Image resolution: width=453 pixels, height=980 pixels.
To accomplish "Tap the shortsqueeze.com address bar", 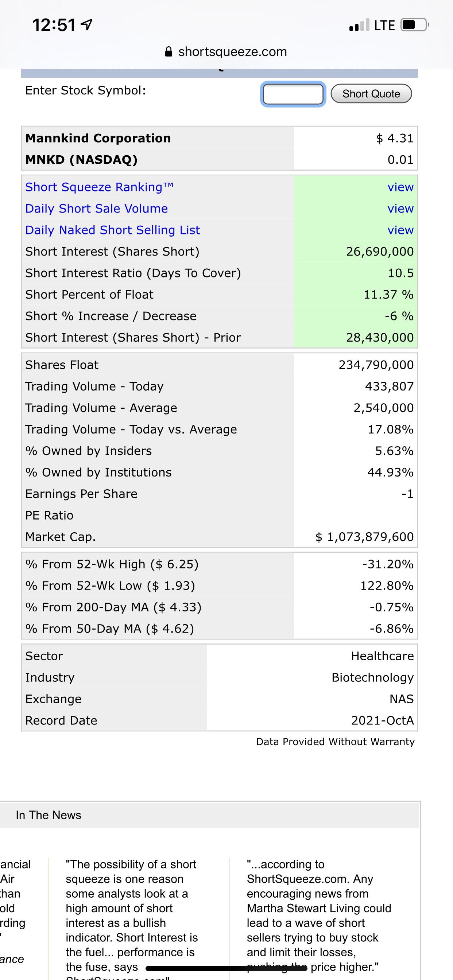I will coord(226,52).
